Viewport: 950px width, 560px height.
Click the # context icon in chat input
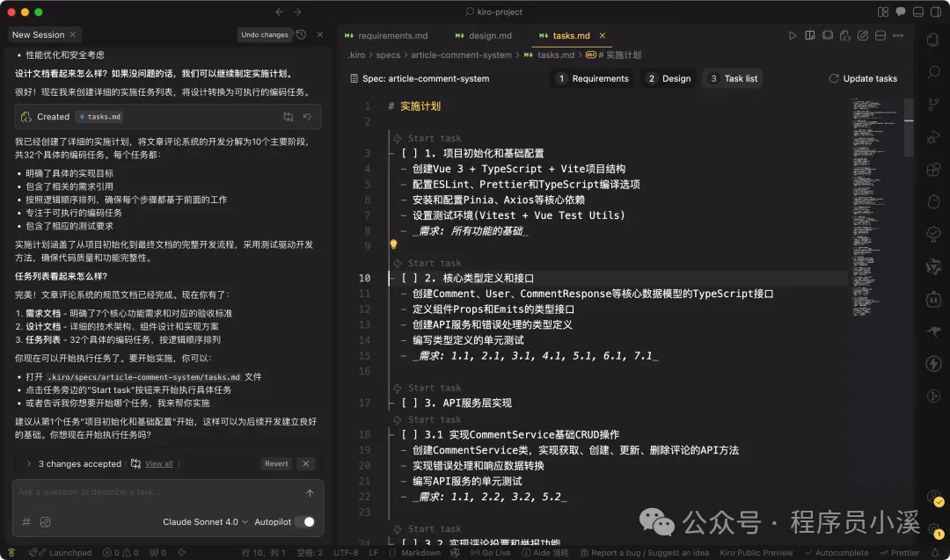[x=26, y=521]
